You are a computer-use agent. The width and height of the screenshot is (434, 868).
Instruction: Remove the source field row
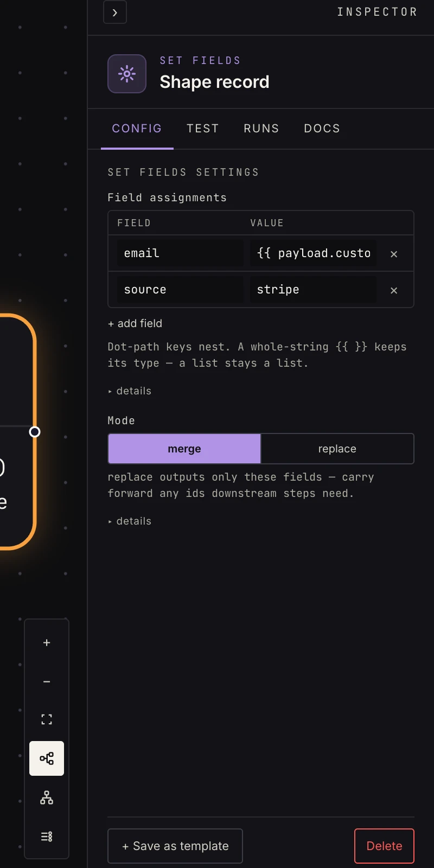[x=394, y=290]
